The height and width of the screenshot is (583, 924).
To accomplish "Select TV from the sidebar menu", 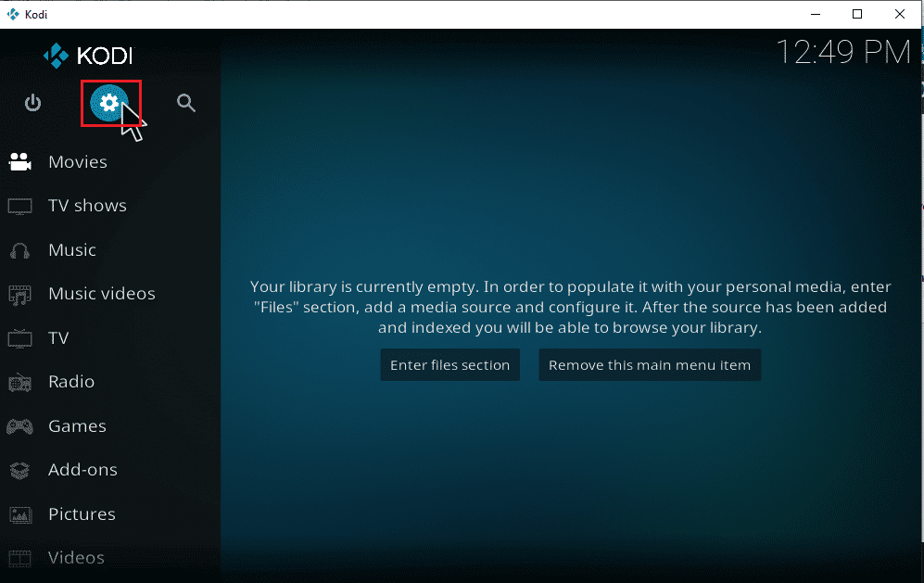I will pyautogui.click(x=58, y=337).
